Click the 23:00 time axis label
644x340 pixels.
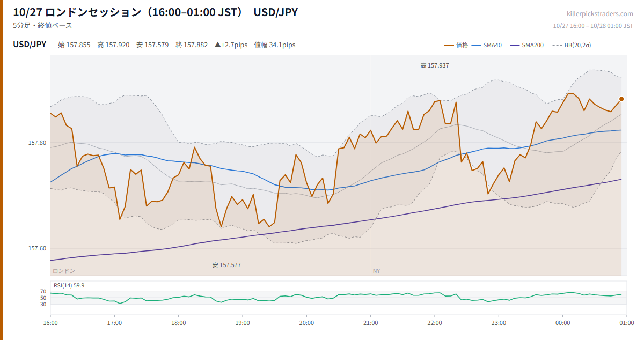(499, 323)
